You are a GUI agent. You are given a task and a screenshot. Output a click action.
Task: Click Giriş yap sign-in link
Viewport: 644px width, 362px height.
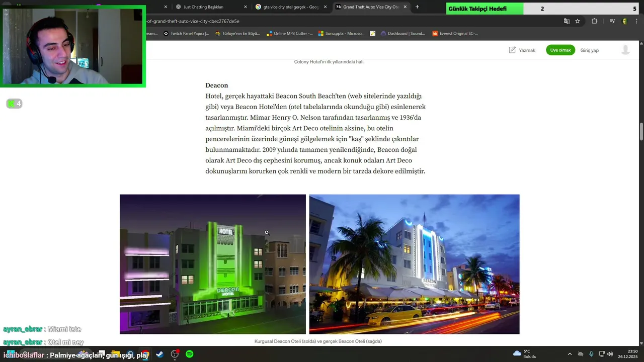point(589,50)
